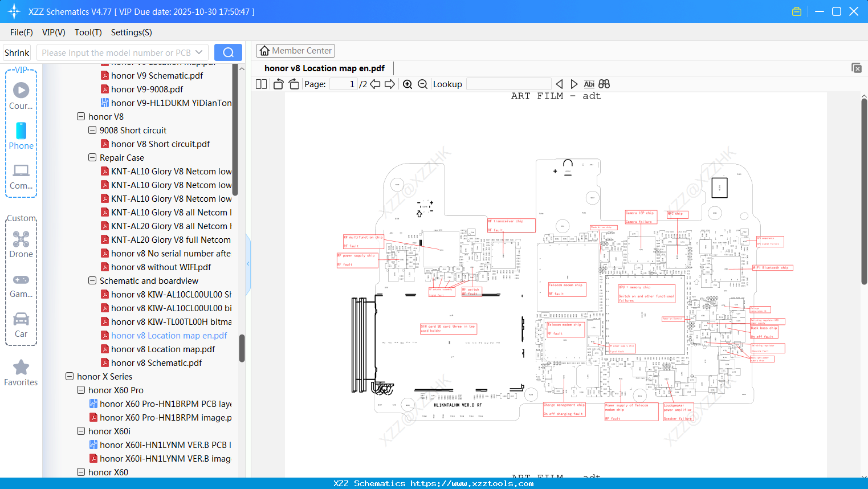Open the Member Center home button

(295, 51)
